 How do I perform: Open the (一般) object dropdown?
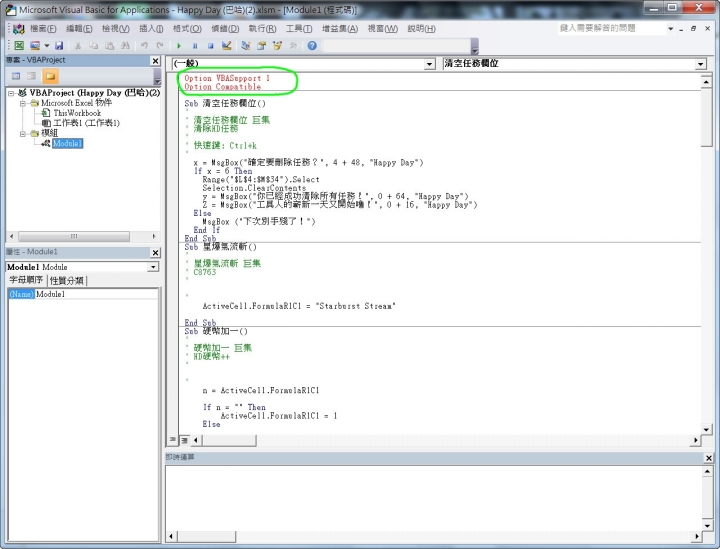point(429,64)
